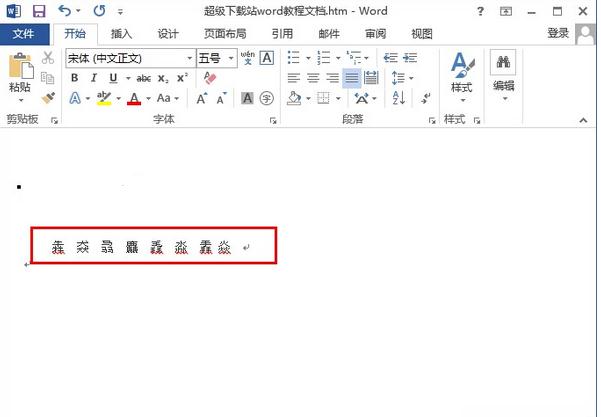Apply distributed alignment
Screen dimensions: 601x417
[371, 78]
